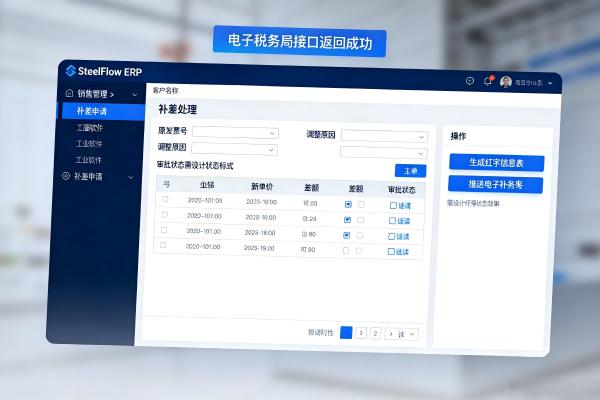Image resolution: width=600 pixels, height=400 pixels.
Task: Open the 原发票号 dropdown
Action: [x=235, y=132]
